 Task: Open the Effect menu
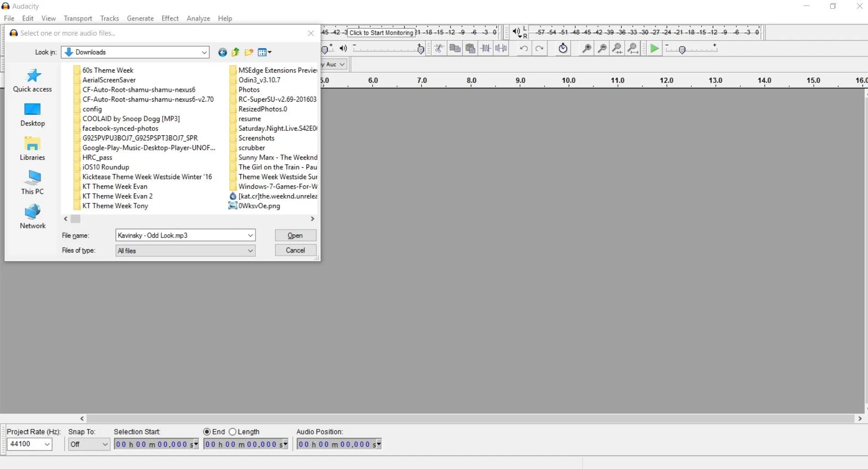coord(170,18)
